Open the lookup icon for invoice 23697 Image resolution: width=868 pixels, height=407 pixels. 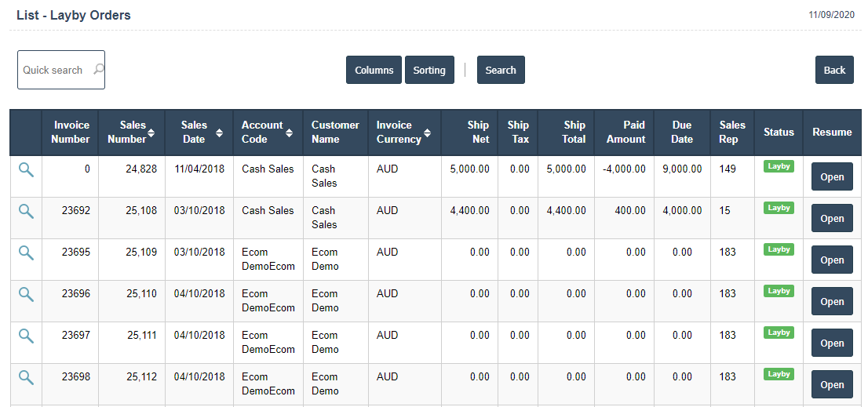(26, 336)
